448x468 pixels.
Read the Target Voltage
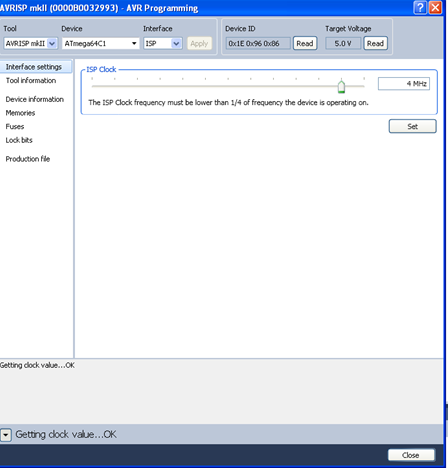coord(375,43)
